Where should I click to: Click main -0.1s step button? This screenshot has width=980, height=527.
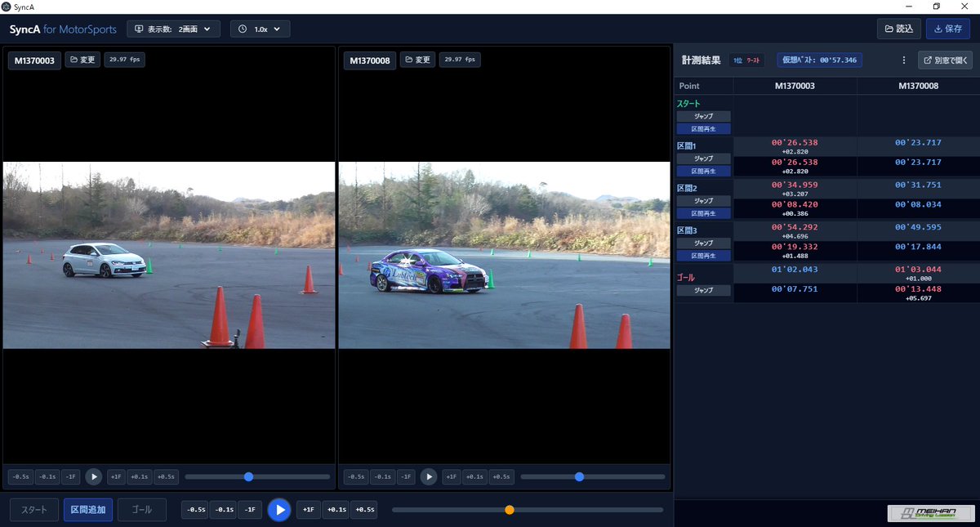[224, 510]
